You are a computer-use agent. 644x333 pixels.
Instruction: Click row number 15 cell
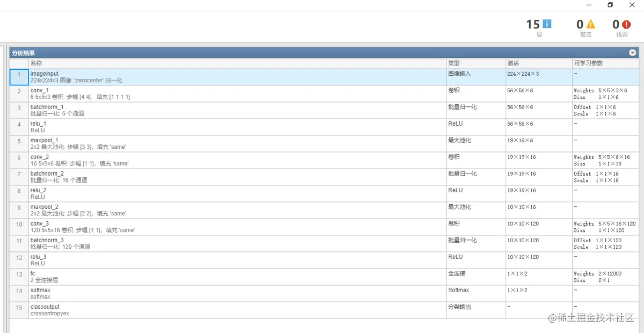coord(19,310)
